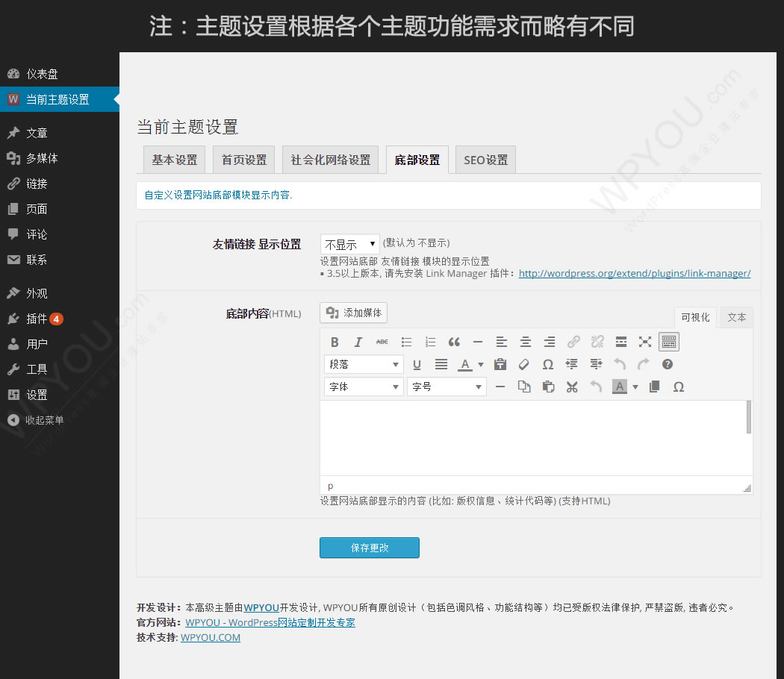Click the copy icon in the font row
784x679 pixels.
coord(524,387)
